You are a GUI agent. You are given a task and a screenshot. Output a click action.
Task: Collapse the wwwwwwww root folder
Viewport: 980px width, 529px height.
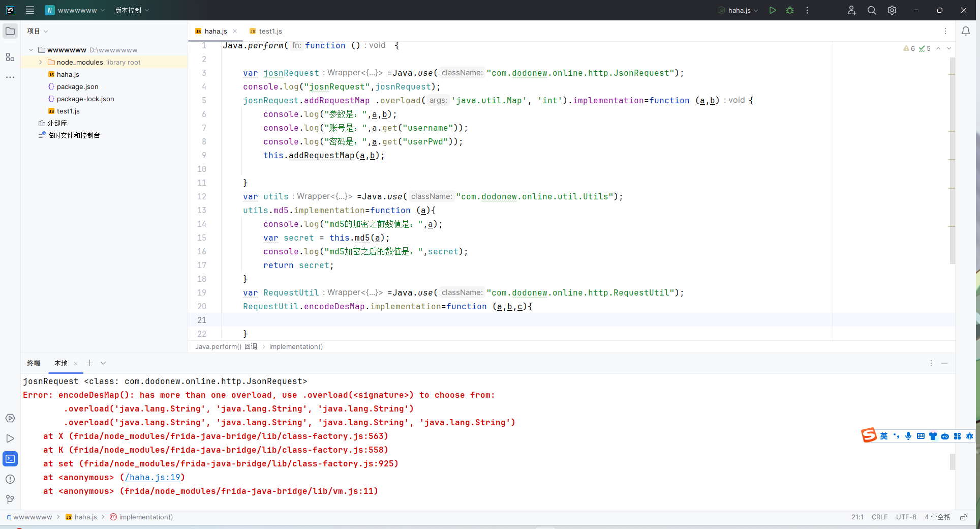pyautogui.click(x=31, y=50)
